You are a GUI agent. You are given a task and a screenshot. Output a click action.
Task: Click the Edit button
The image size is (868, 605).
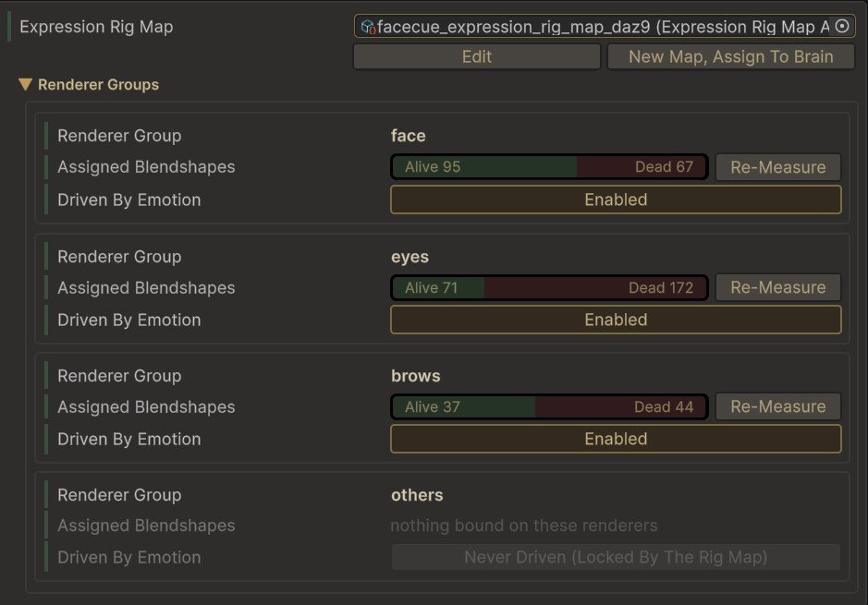click(477, 56)
